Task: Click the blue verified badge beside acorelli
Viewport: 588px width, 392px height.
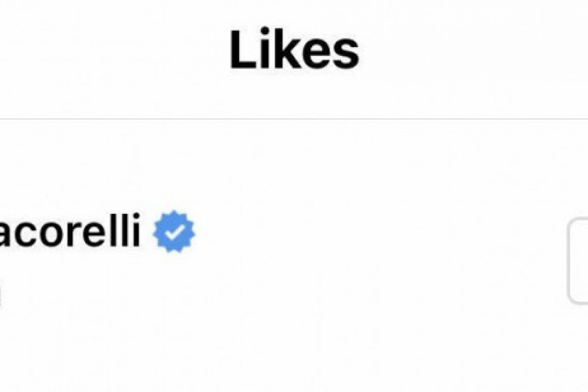Action: tap(174, 231)
